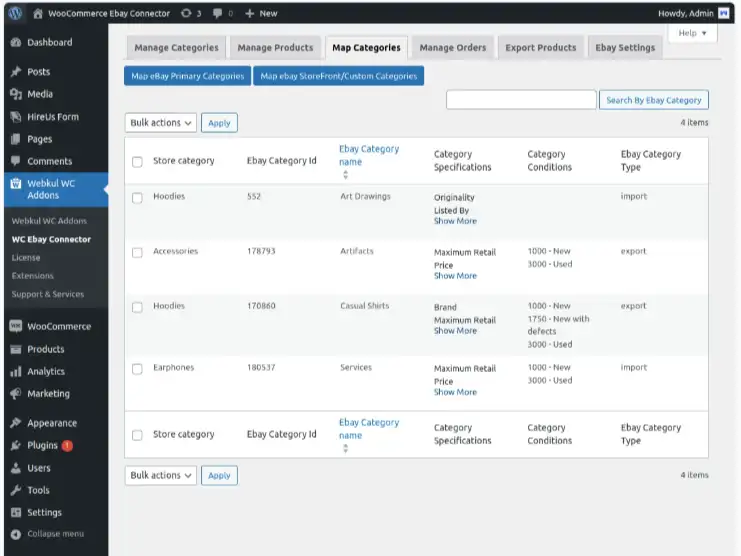The width and height of the screenshot is (741, 556).
Task: Click the Analytics chart icon in sidebar
Action: [x=15, y=371]
